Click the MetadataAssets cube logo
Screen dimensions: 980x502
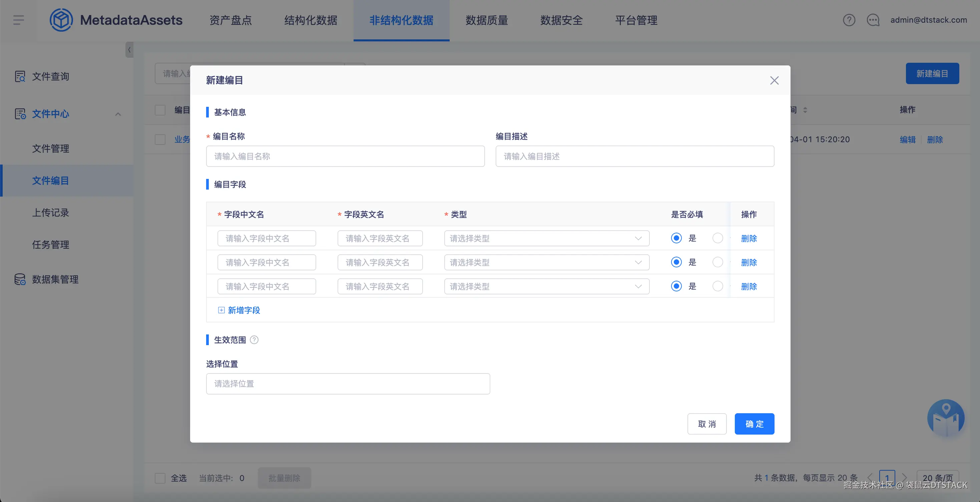click(61, 20)
